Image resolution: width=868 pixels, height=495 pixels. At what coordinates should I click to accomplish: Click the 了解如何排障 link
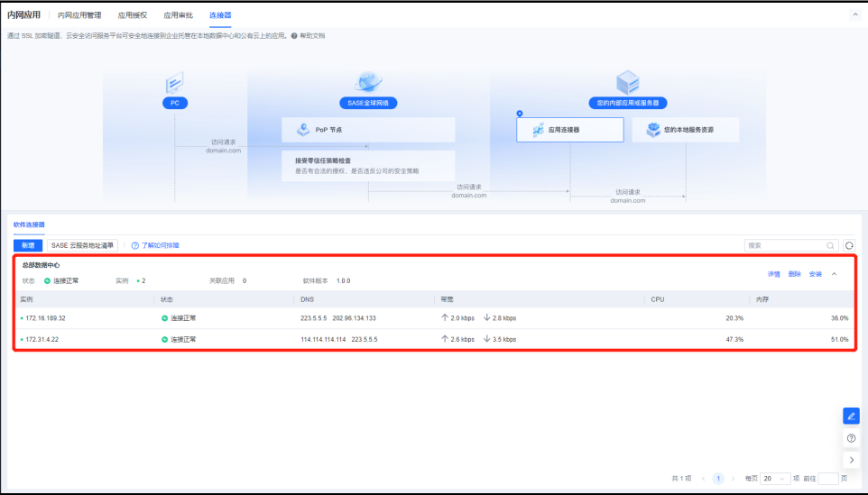click(x=155, y=245)
